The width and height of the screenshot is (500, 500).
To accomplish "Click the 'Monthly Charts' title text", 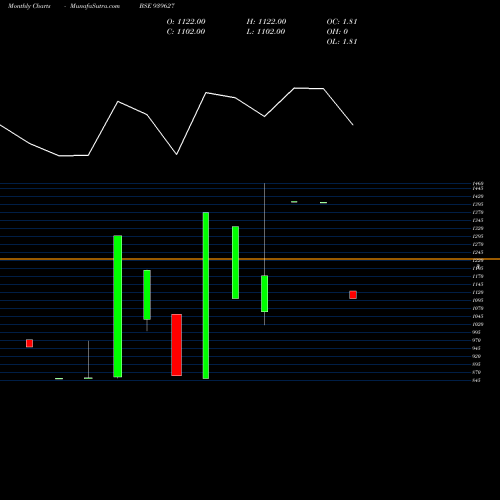I will [29, 6].
